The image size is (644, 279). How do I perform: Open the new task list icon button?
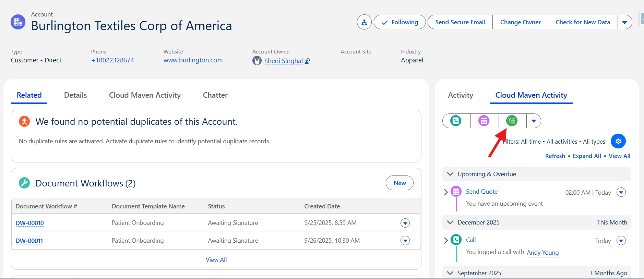[x=512, y=121]
